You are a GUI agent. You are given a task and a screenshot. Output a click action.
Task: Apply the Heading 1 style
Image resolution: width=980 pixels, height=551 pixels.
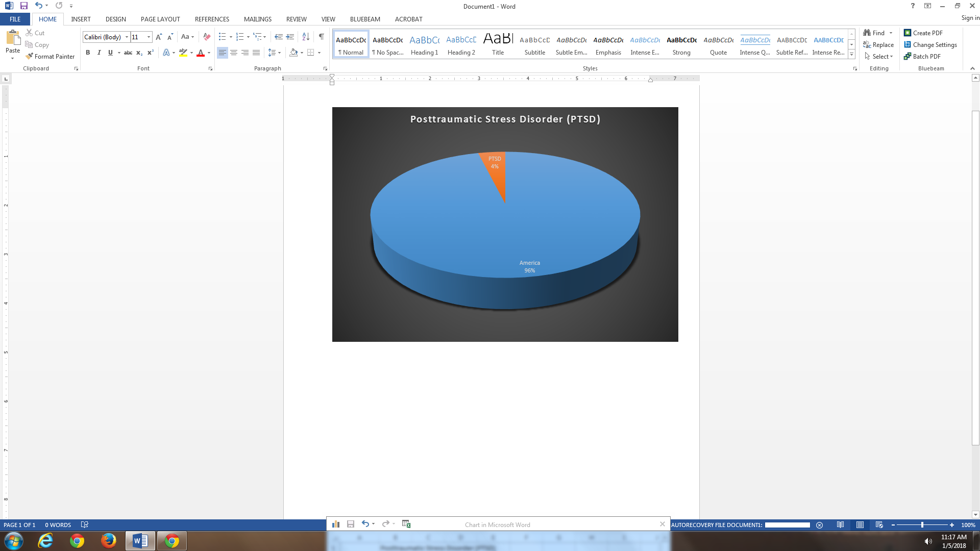pyautogui.click(x=424, y=44)
